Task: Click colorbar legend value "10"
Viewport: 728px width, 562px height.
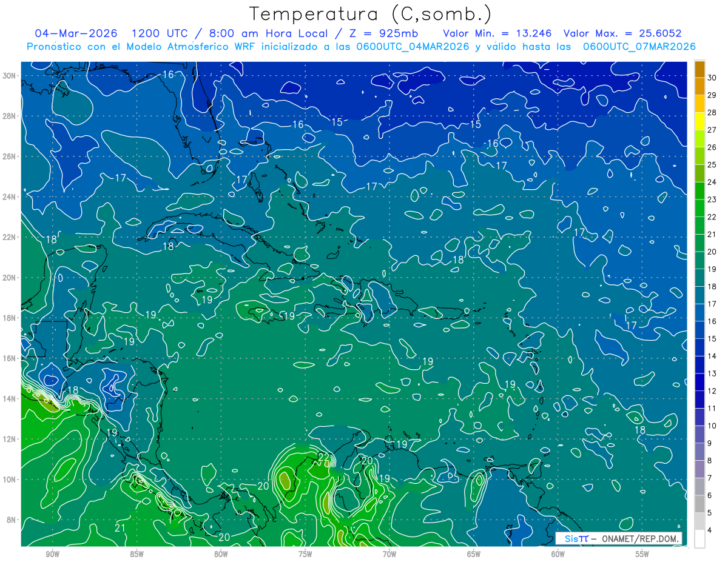Action: [712, 426]
